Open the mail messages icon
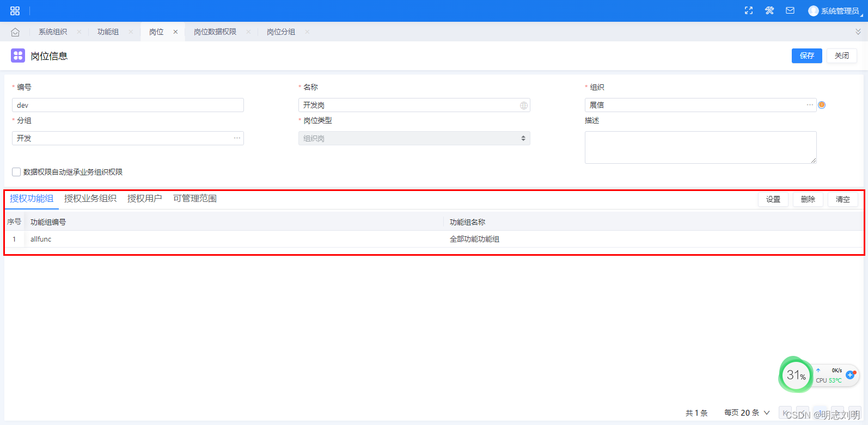The width and height of the screenshot is (868, 425). coord(790,10)
